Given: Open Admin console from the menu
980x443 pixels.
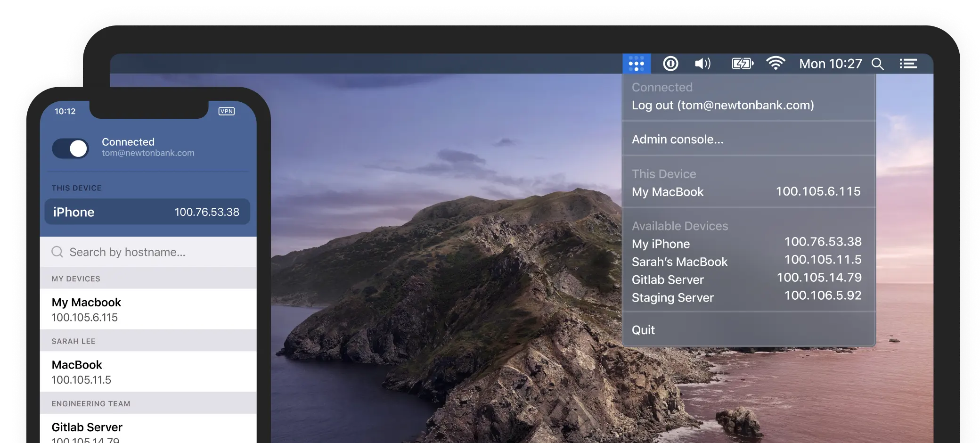Looking at the screenshot, I should 677,139.
